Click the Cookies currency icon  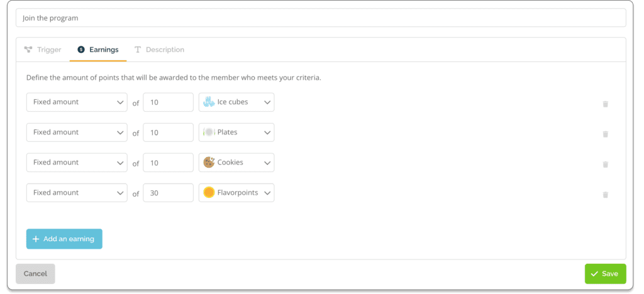(209, 162)
